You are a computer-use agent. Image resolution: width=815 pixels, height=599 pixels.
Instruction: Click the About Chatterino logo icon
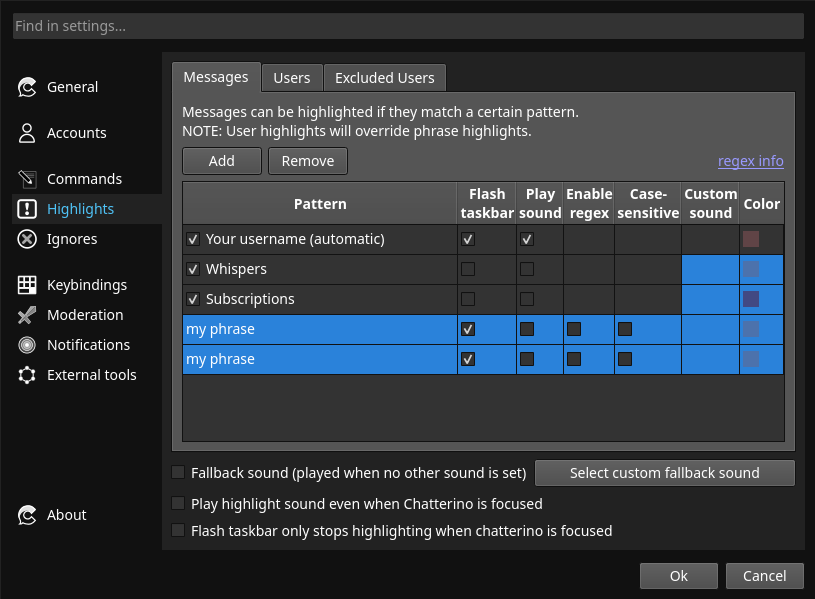pos(27,515)
